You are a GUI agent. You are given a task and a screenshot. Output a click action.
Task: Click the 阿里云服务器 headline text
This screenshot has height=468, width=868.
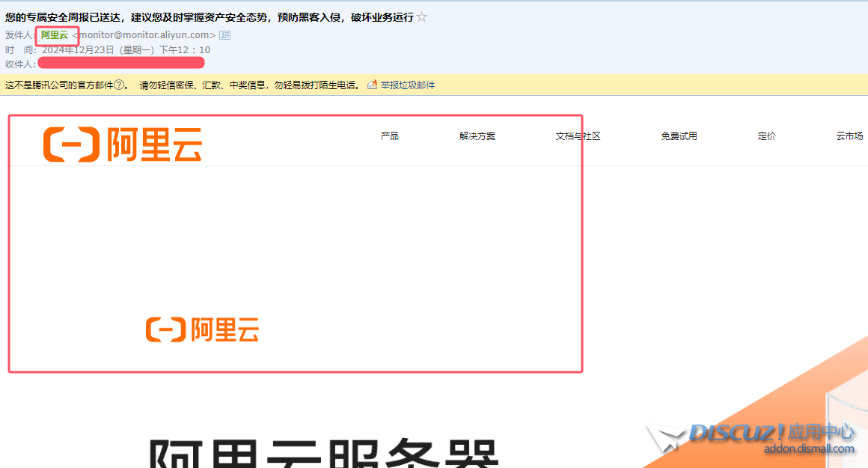coord(324,453)
